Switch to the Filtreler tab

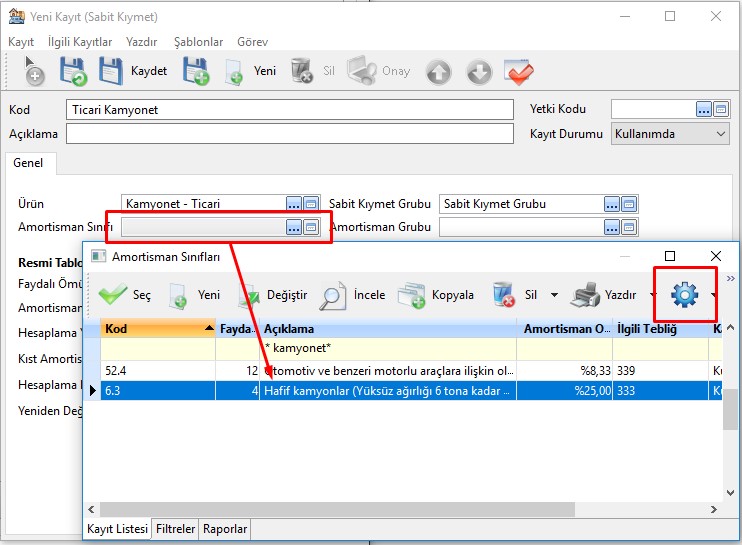(175, 529)
